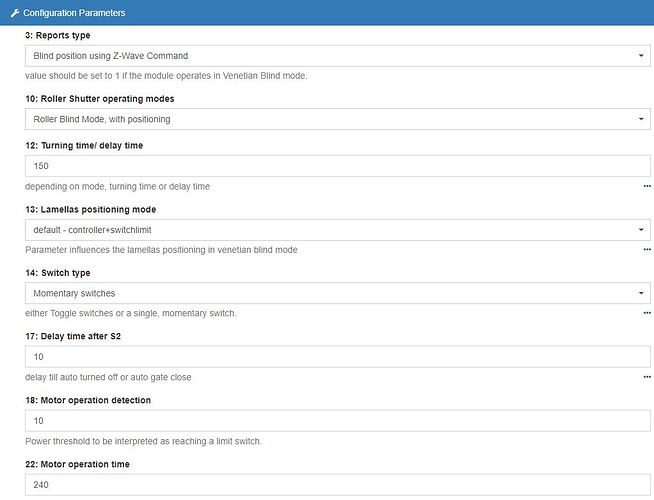Expand more info dots beside turning time description
The height and width of the screenshot is (500, 654).
pyautogui.click(x=647, y=186)
